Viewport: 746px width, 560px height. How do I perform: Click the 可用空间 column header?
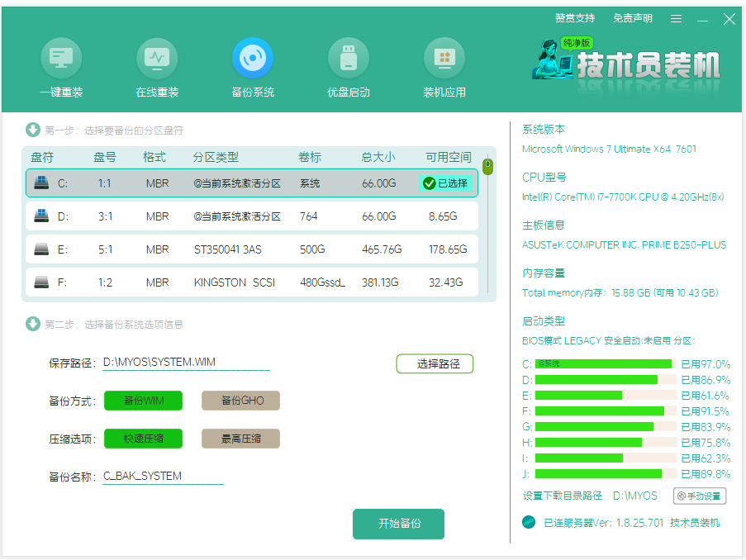tap(448, 157)
